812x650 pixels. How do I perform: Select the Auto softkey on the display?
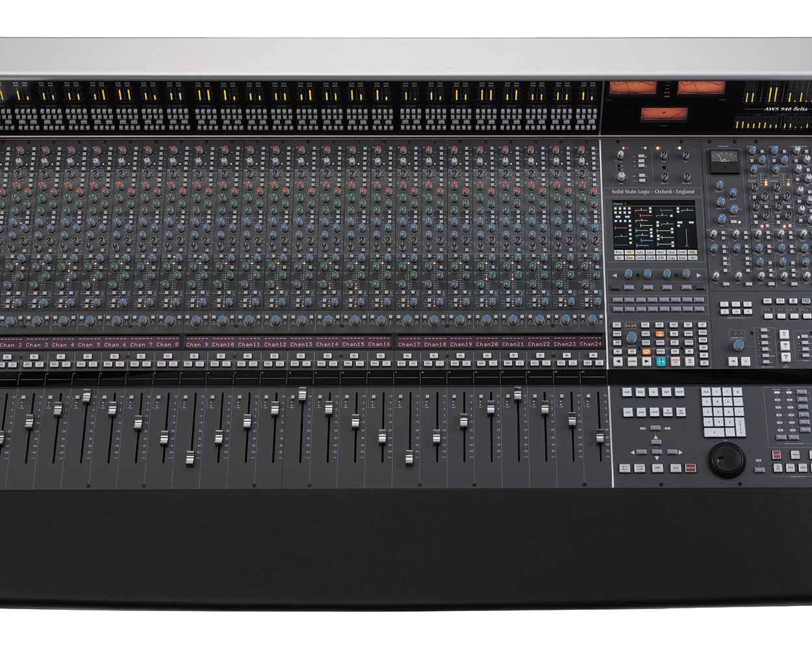click(x=639, y=252)
